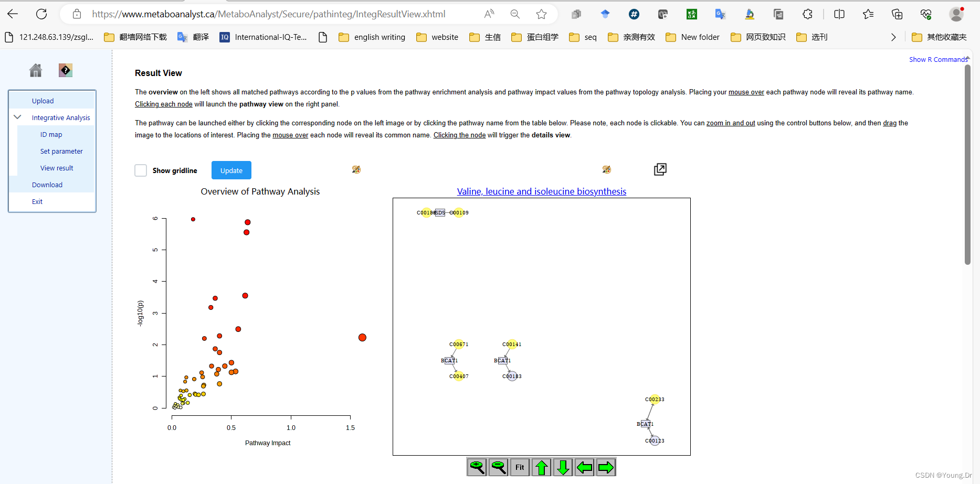Pan the pathway down with the green down arrow
This screenshot has width=980, height=484.
point(563,467)
